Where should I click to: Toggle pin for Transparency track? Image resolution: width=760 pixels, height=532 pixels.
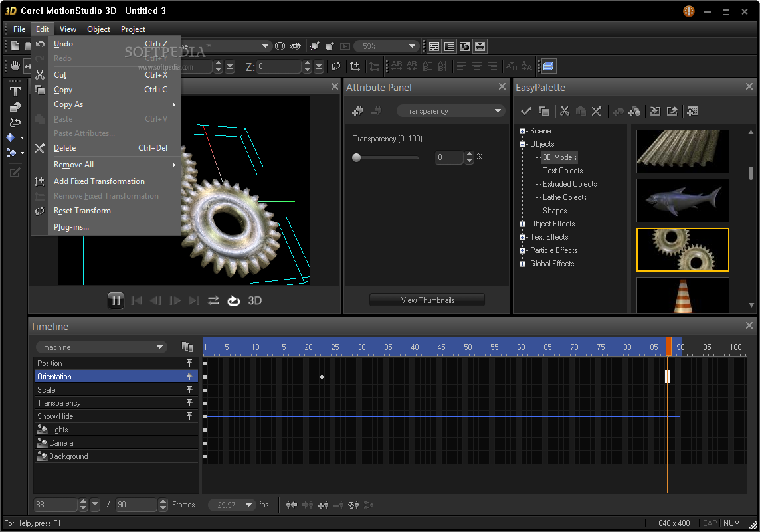click(189, 402)
